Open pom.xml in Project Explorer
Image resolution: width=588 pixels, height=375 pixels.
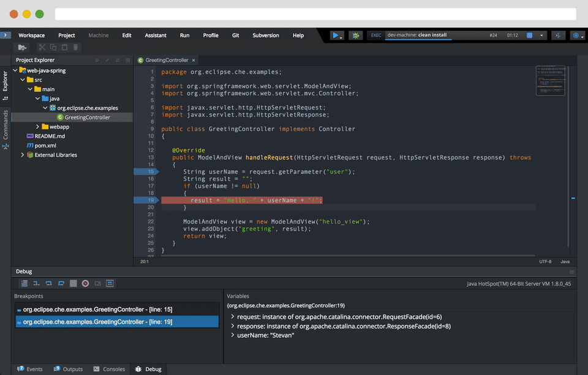45,146
